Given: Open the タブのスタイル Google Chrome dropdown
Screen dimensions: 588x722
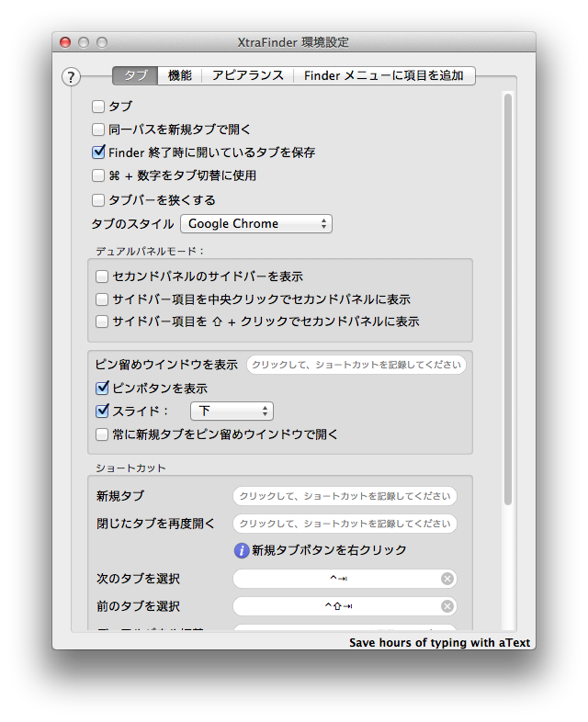Looking at the screenshot, I should (x=256, y=224).
